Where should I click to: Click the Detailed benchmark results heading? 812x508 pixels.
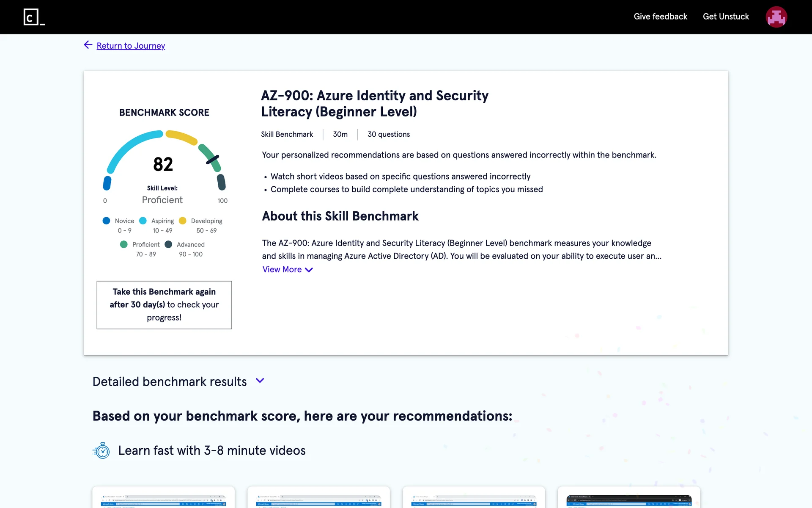pos(170,381)
